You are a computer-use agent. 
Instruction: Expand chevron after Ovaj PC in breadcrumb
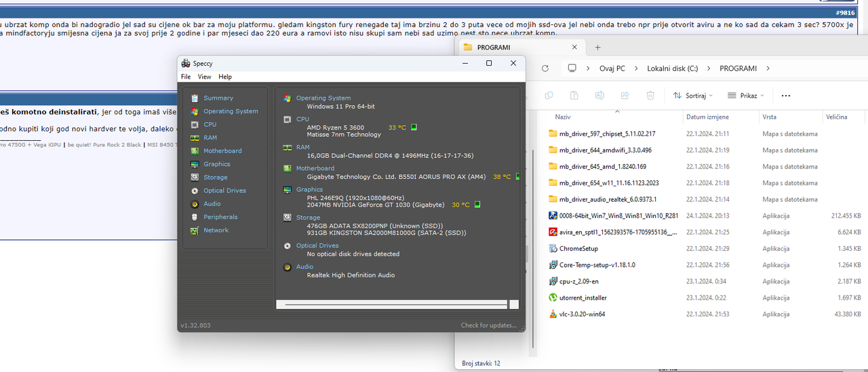637,68
